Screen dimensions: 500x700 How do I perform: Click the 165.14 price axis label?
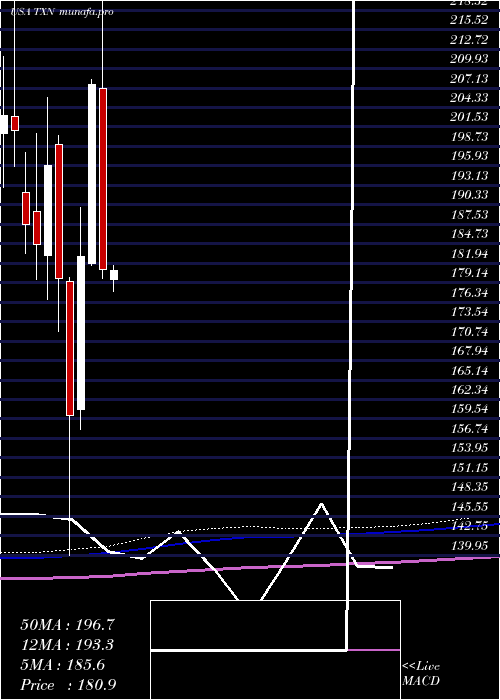469,370
